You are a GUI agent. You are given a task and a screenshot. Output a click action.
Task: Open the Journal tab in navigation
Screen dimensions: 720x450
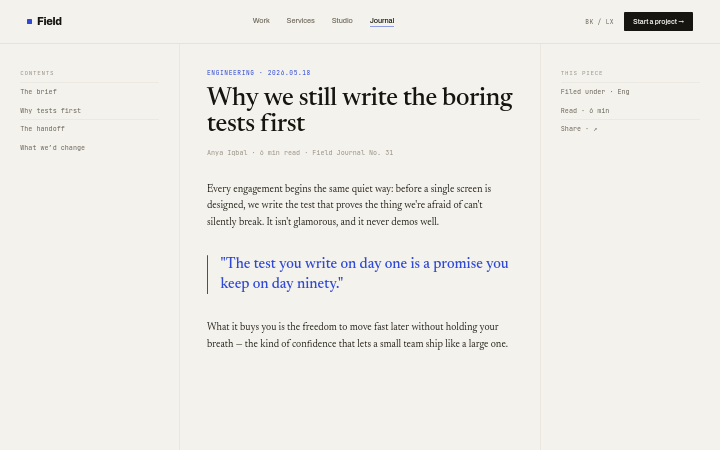pos(382,21)
